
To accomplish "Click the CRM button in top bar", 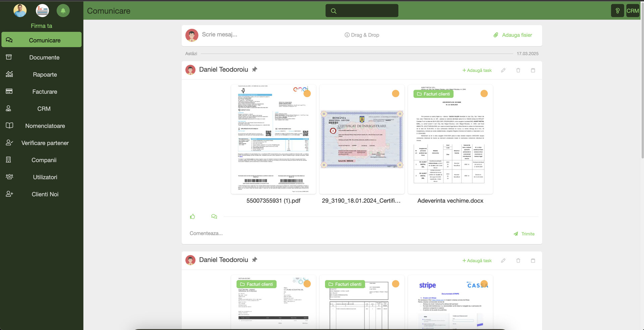I will pyautogui.click(x=633, y=11).
